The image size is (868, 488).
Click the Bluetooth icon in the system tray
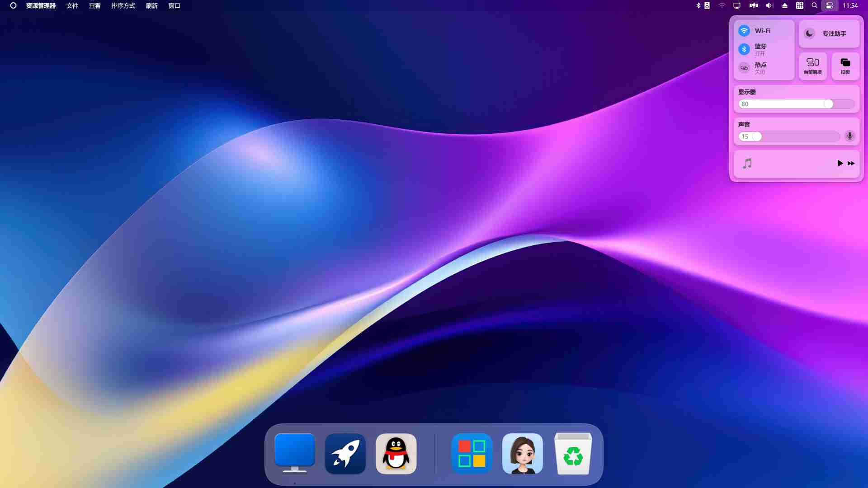698,6
